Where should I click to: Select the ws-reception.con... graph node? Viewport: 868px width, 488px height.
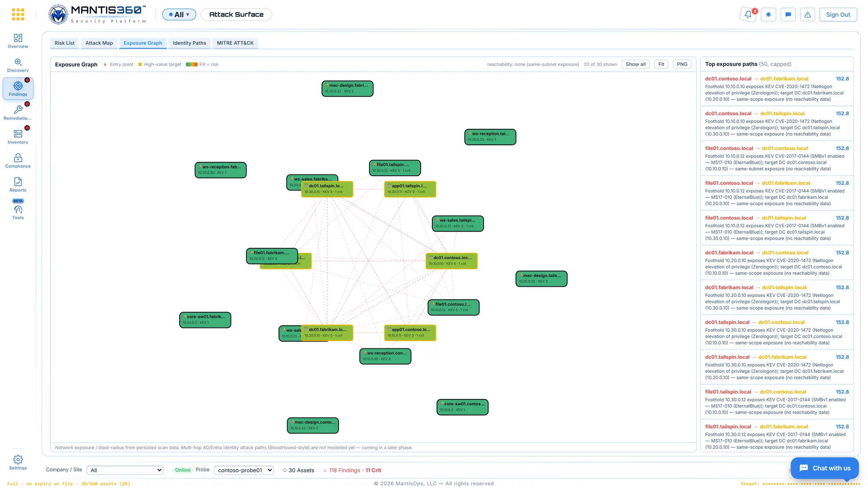(x=385, y=356)
